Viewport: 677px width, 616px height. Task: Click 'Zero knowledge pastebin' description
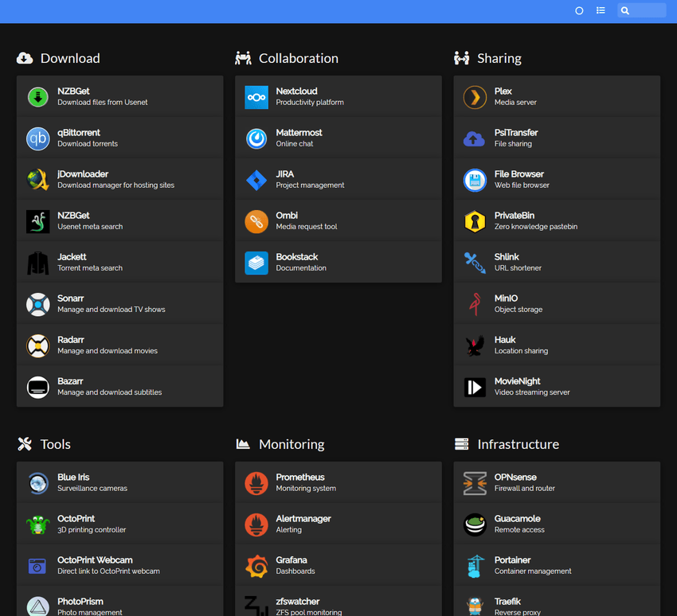coord(536,227)
